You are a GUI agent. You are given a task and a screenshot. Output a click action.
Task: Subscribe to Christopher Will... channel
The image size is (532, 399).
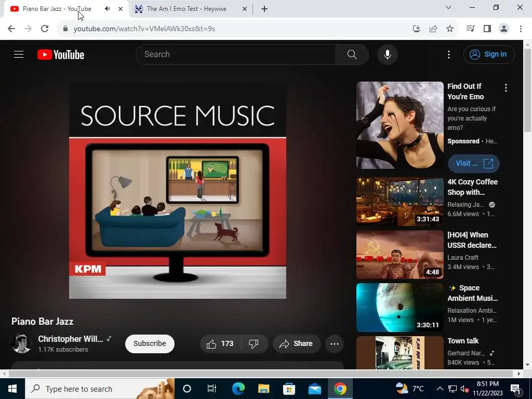click(x=150, y=344)
